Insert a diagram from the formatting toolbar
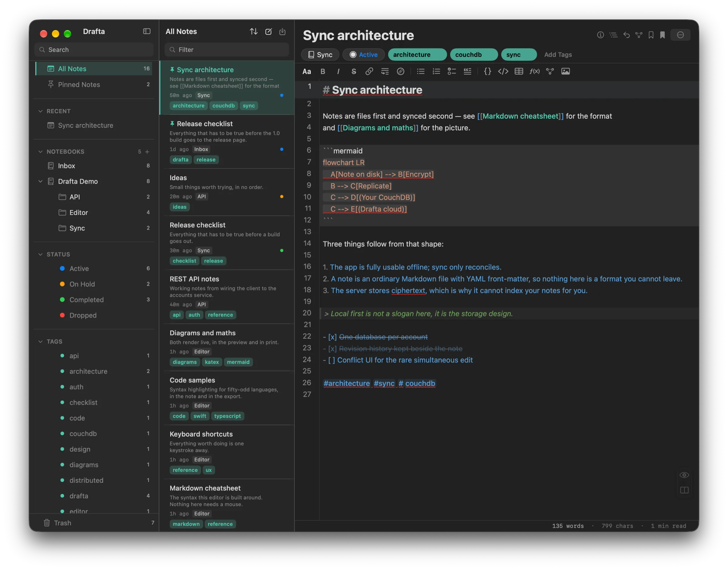The image size is (728, 570). click(550, 71)
